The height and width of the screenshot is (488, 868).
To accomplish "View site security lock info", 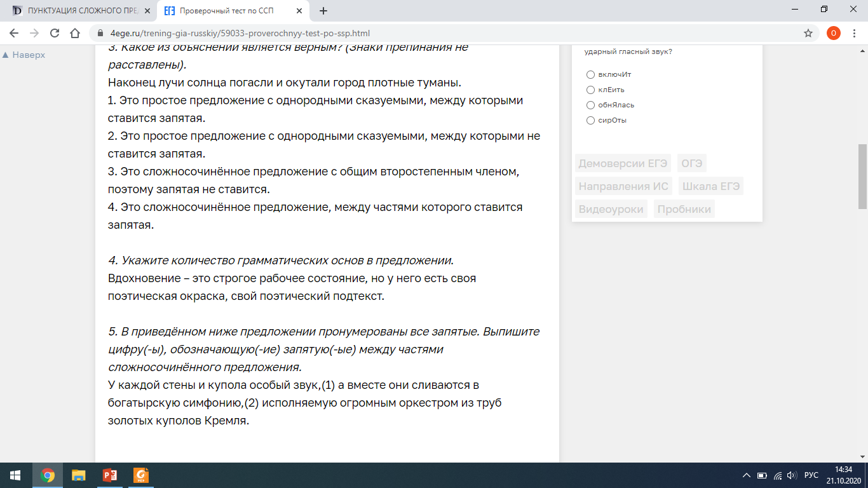I will (99, 33).
